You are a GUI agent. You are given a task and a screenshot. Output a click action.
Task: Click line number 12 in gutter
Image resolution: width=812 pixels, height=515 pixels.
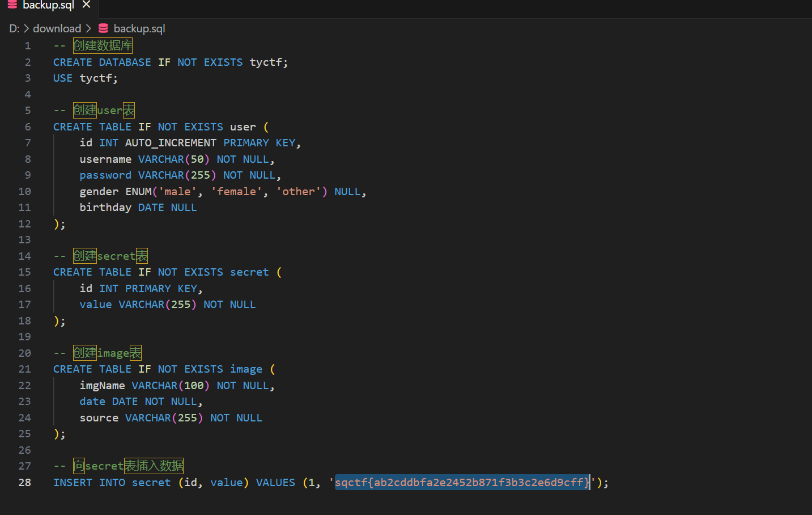25,224
